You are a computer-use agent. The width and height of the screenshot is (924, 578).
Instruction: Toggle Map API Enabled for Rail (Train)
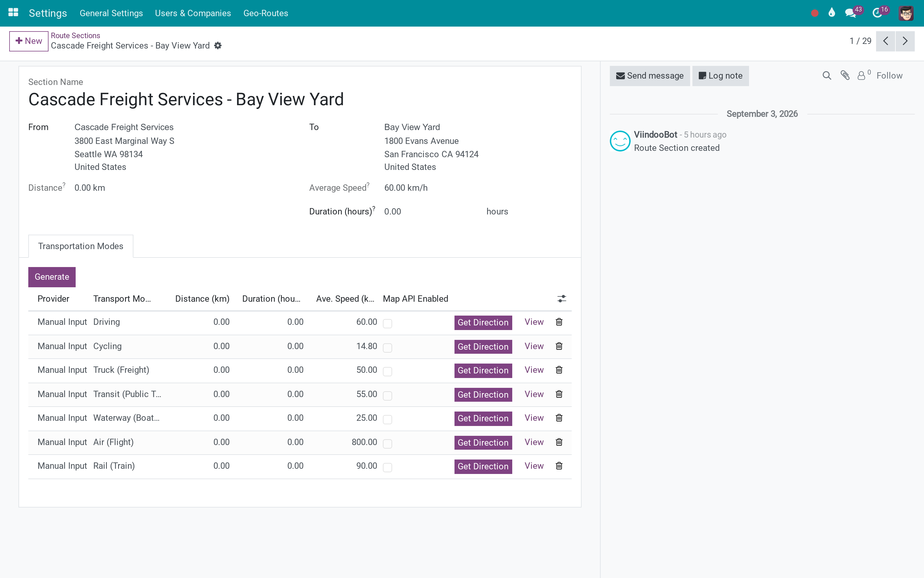pos(388,467)
